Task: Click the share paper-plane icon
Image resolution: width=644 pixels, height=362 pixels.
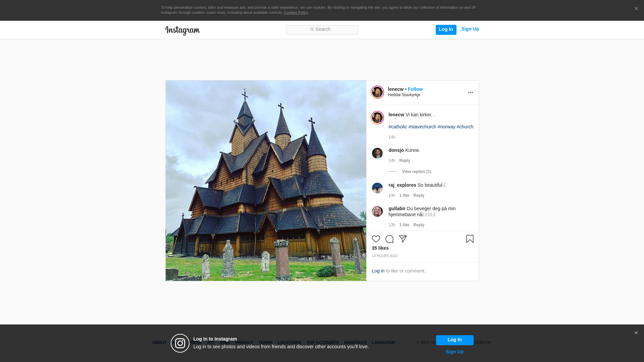Action: (402, 239)
